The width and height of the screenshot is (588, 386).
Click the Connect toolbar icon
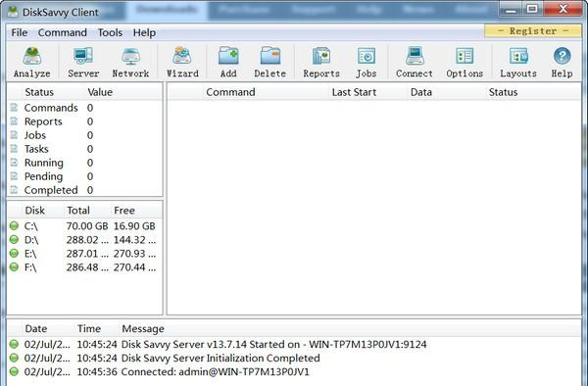point(415,57)
